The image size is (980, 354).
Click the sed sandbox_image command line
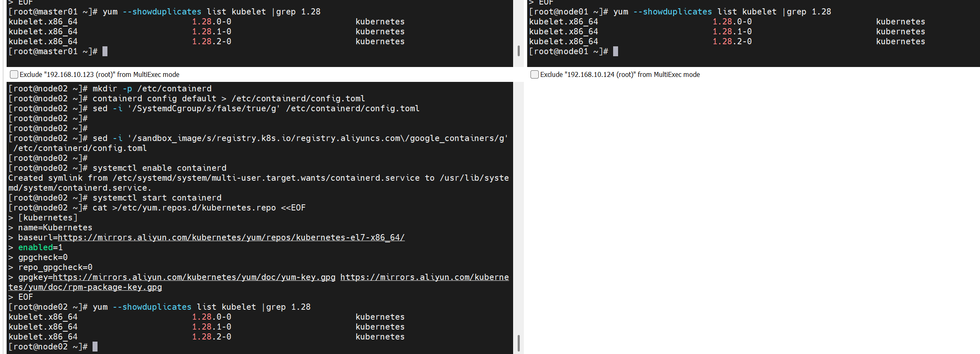point(259,143)
